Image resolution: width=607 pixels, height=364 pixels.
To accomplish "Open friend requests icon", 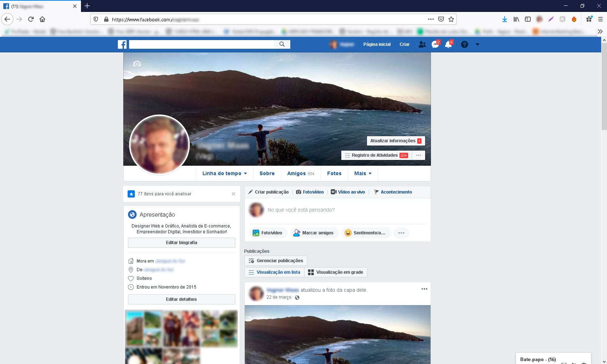I will 422,44.
